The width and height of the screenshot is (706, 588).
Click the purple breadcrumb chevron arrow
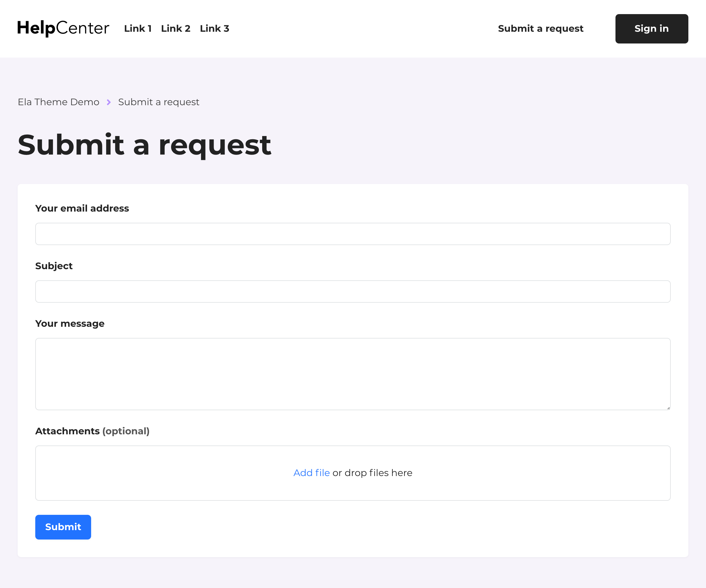click(108, 102)
